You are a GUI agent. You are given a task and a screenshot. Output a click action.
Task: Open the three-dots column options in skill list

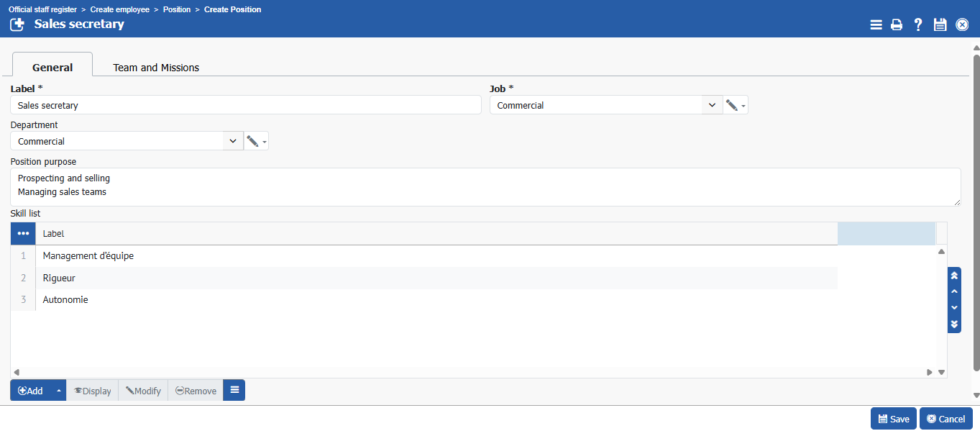23,234
